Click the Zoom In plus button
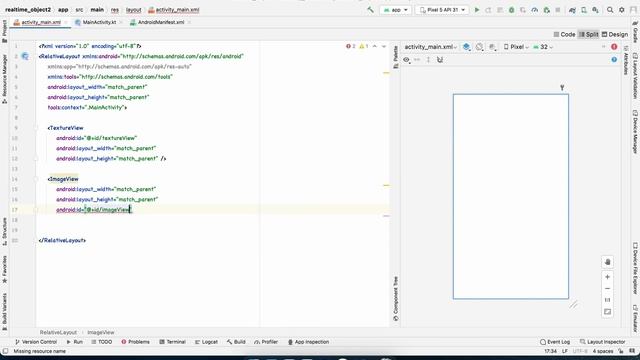Screen dimensions: 640x360 [x=607, y=277]
